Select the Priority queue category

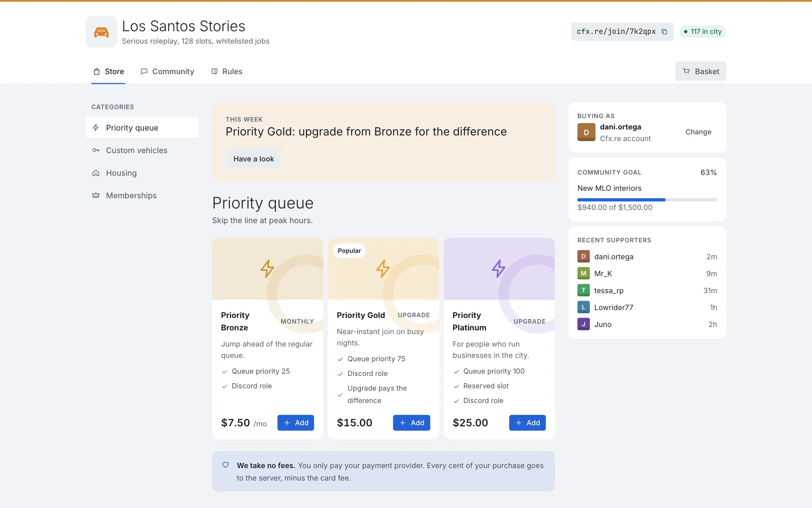point(142,128)
